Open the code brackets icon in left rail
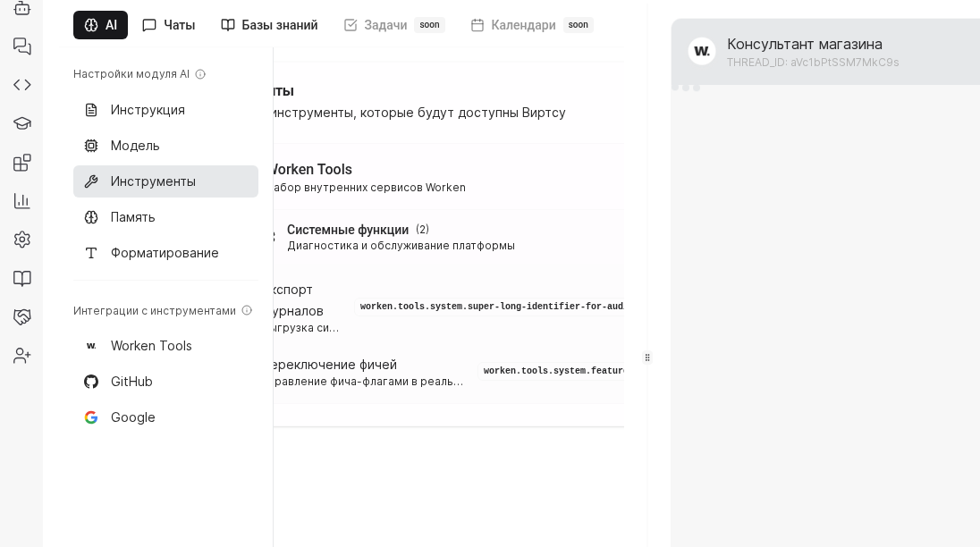This screenshot has height=547, width=980. tap(22, 85)
